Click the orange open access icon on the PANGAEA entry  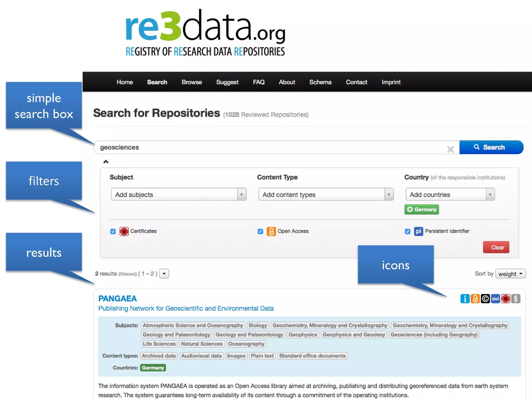coord(475,299)
